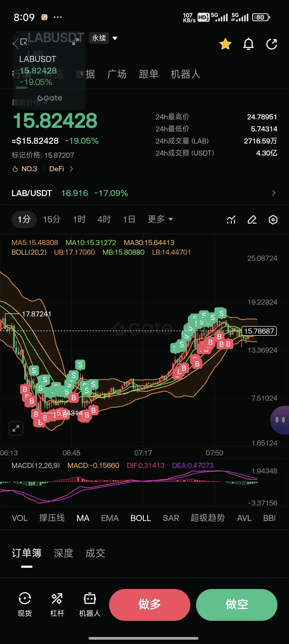The image size is (289, 644).
Task: Toggle the EMA indicator
Action: [110, 518]
